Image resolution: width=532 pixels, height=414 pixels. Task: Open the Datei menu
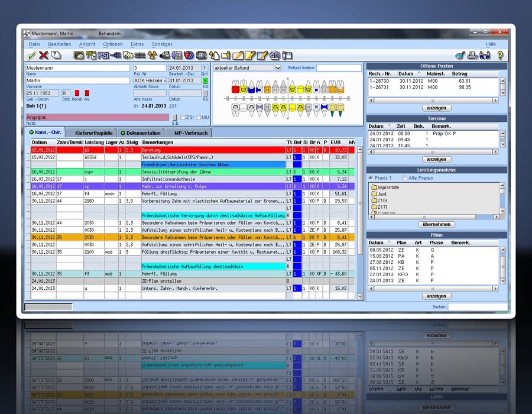(x=34, y=44)
